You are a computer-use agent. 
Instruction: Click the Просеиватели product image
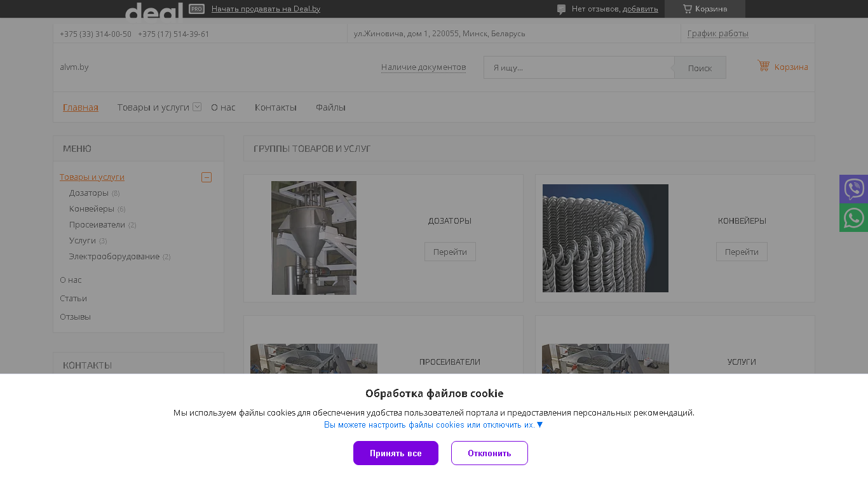(314, 358)
